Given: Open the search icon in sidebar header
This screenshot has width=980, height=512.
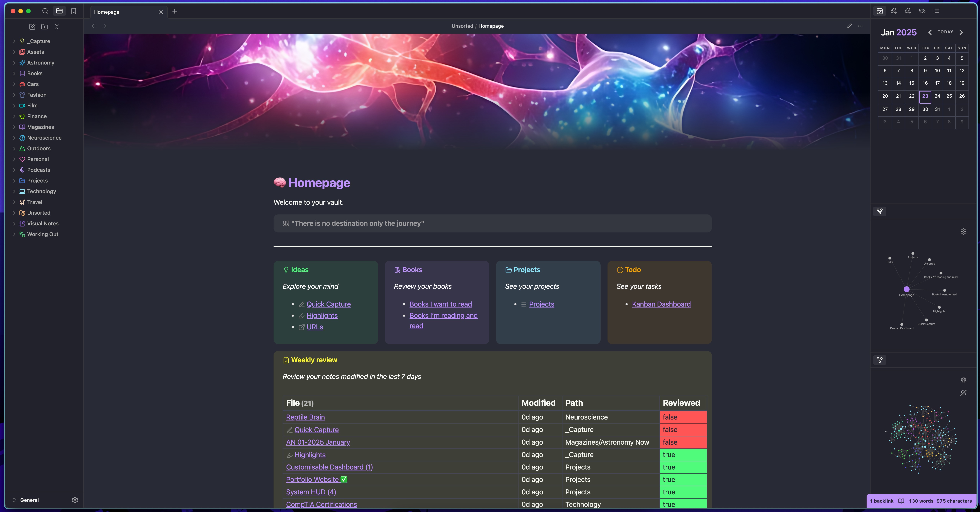Looking at the screenshot, I should (45, 11).
